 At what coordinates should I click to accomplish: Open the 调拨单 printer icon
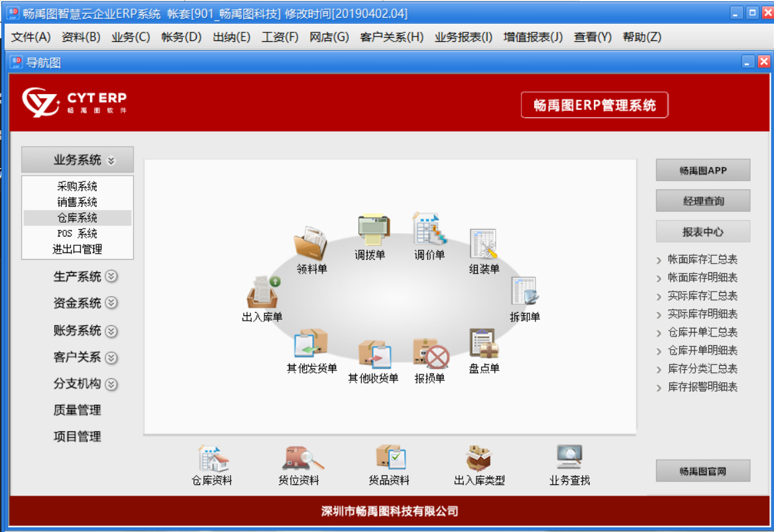click(x=374, y=229)
